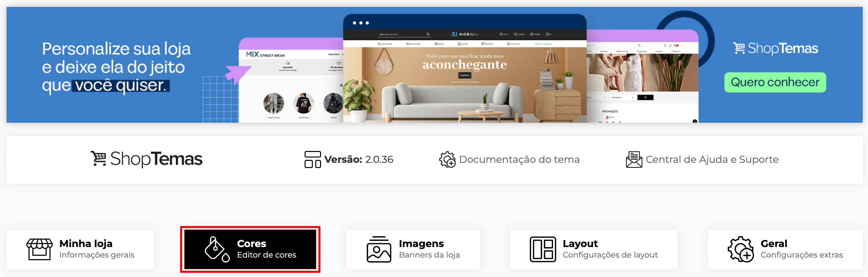Click the layout icon next to Versão

point(312,159)
